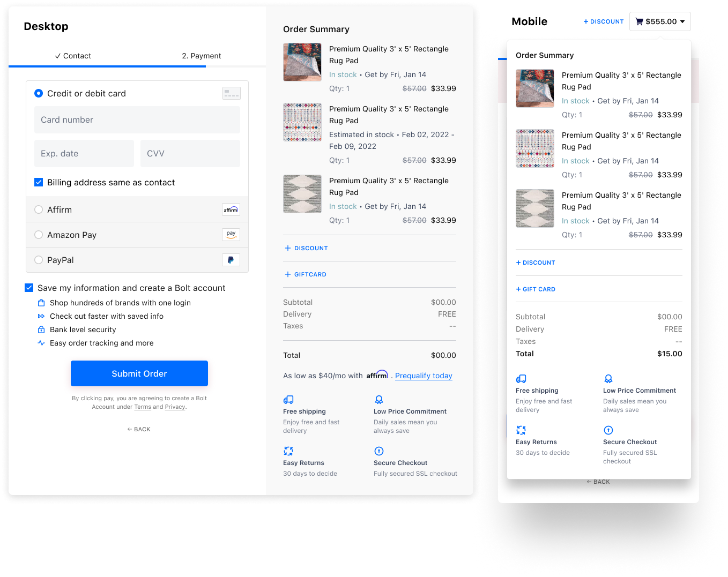
Task: Expand the mobile $555.00 cart dropdown
Action: pyautogui.click(x=660, y=21)
